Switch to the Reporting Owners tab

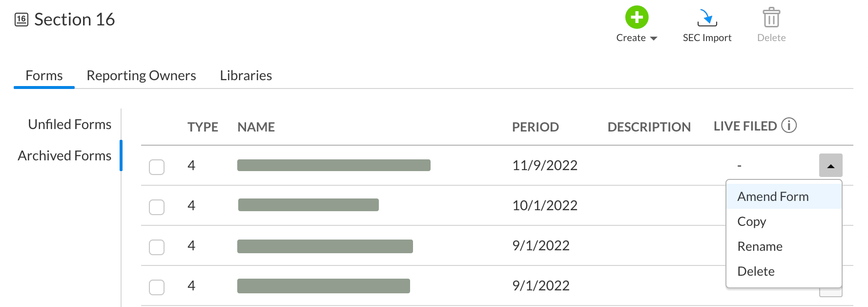[x=141, y=76]
